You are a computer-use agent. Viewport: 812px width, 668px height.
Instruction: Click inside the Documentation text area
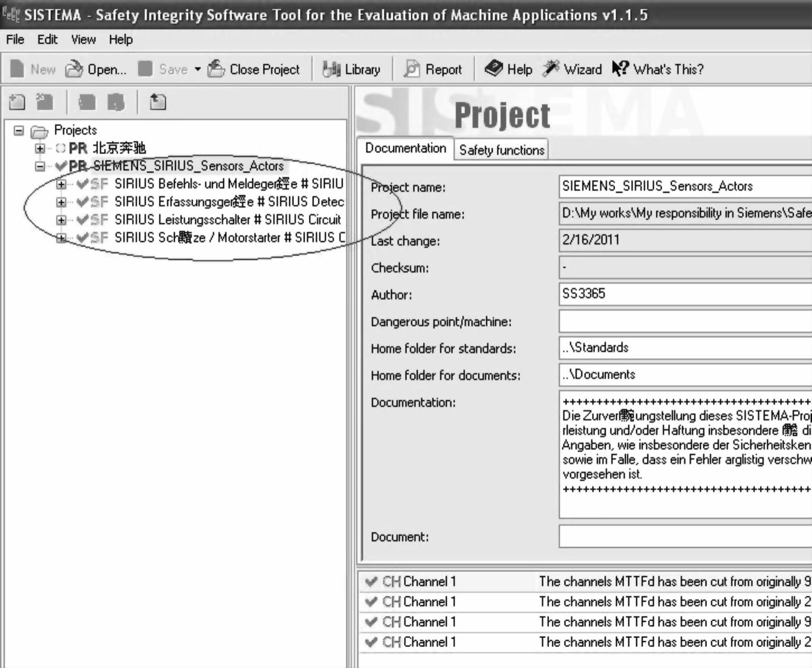[685, 454]
